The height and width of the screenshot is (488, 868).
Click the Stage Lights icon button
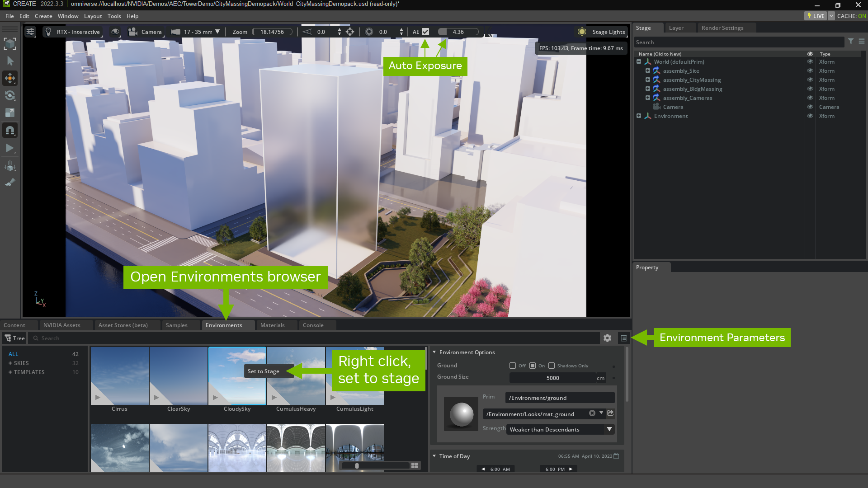(x=582, y=32)
